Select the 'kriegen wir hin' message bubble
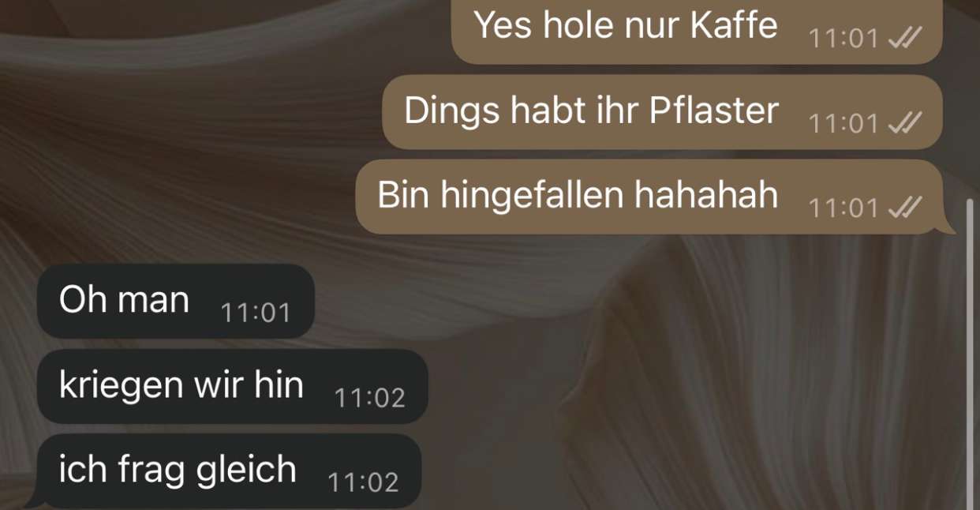The height and width of the screenshot is (510, 980). [x=233, y=386]
